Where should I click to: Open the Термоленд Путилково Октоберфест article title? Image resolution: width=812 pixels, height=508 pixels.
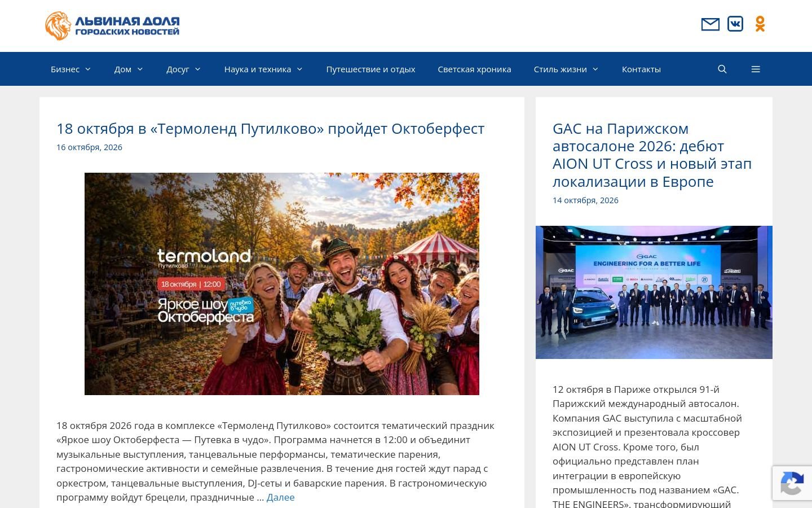pos(270,129)
